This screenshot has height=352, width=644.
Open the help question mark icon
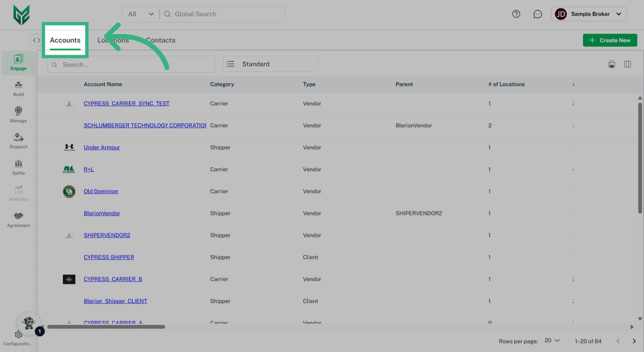pos(516,14)
